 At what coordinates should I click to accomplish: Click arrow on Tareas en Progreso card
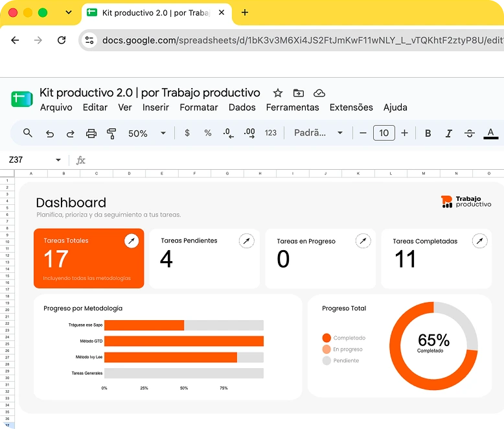(363, 241)
